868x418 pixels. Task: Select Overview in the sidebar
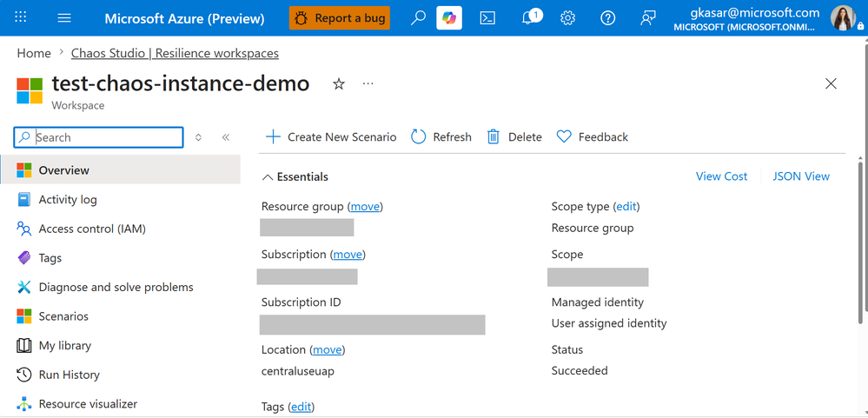120,170
